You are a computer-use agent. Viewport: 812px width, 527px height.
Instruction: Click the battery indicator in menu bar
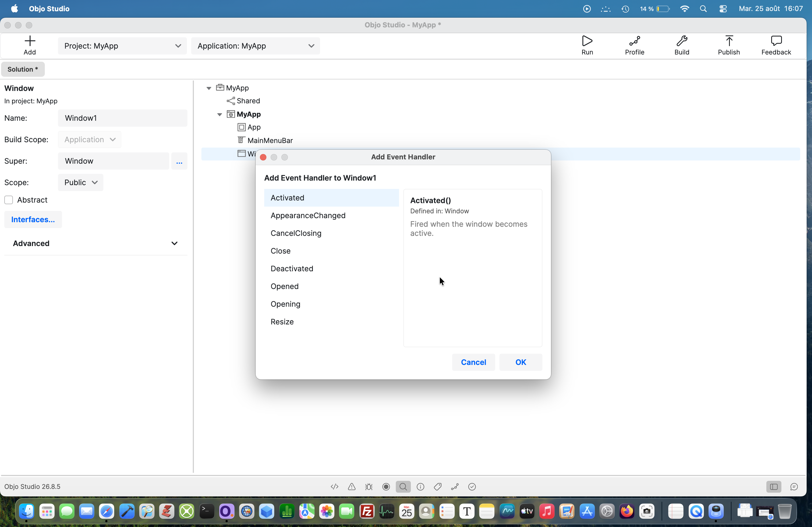pos(655,9)
